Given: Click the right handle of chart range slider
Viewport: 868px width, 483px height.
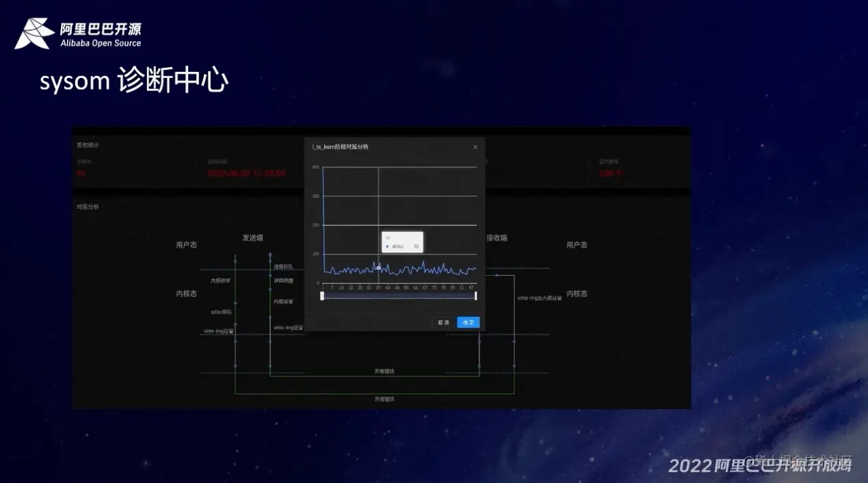Looking at the screenshot, I should pos(475,296).
